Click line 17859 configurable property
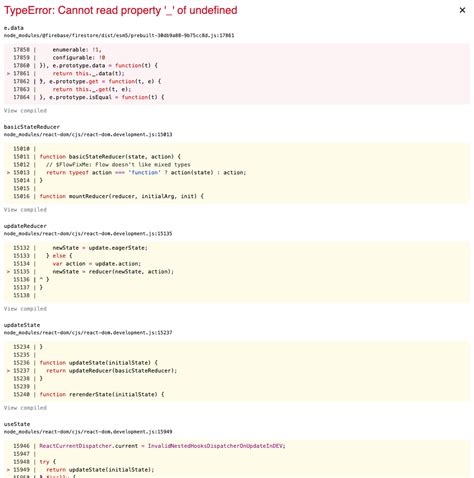 coord(79,58)
